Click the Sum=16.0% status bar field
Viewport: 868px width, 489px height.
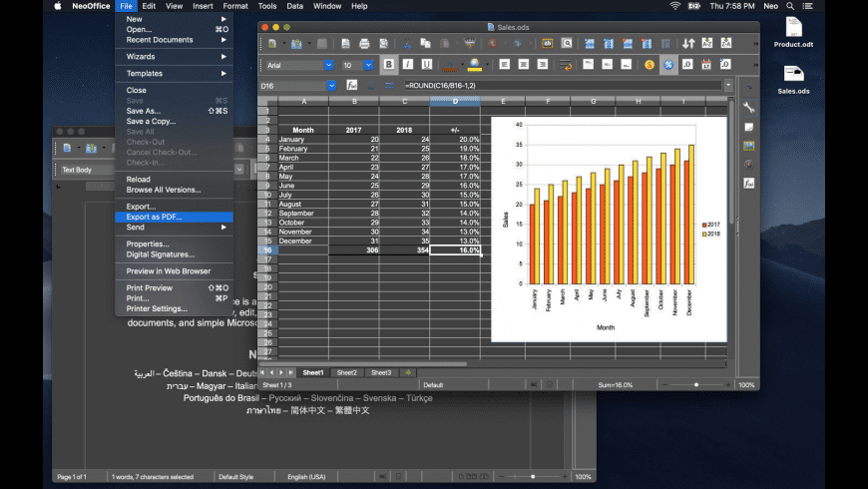(x=615, y=385)
